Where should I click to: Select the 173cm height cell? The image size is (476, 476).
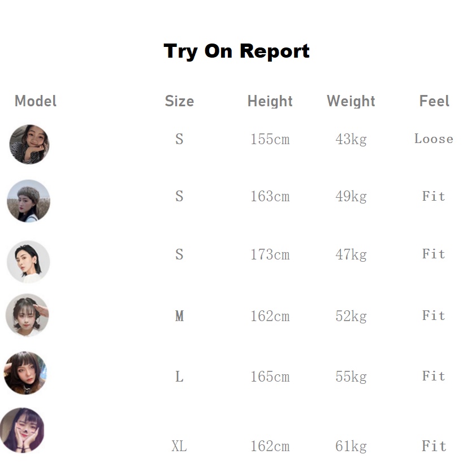(x=270, y=255)
